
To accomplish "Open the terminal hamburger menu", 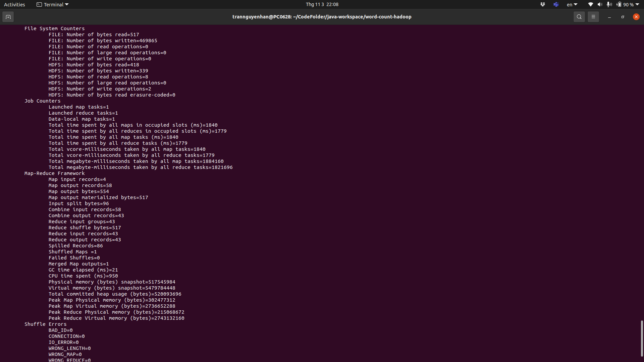I will (593, 17).
